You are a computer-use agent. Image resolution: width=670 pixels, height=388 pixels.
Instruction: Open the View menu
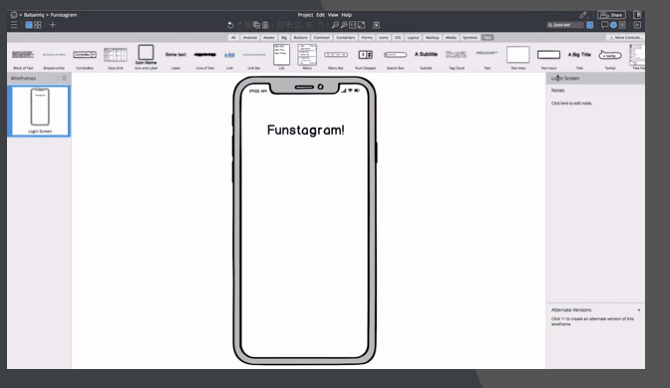[333, 15]
